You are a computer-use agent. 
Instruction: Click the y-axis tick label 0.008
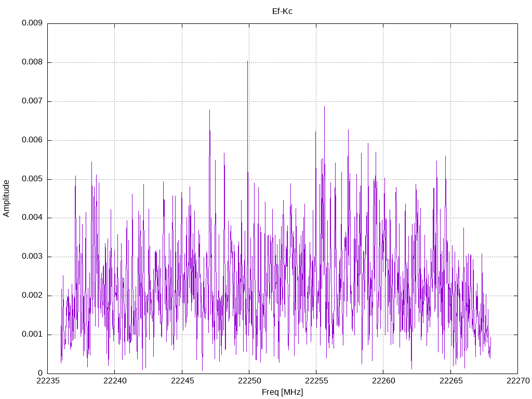pyautogui.click(x=32, y=62)
